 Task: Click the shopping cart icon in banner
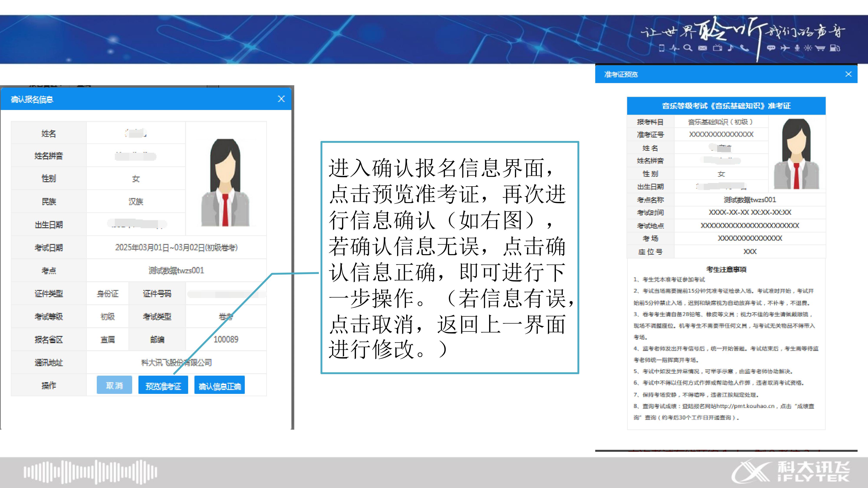[x=820, y=48]
